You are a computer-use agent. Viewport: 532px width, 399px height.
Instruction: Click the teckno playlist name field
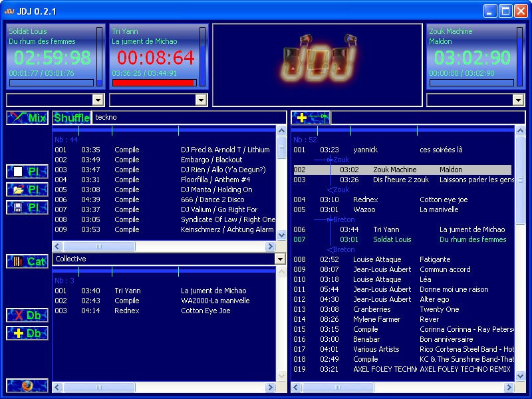(x=189, y=118)
